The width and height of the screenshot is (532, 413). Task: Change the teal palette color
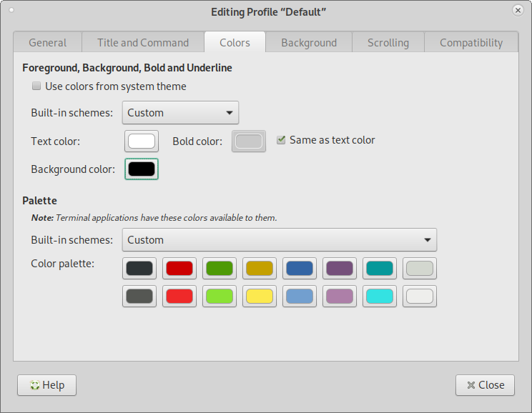click(380, 268)
